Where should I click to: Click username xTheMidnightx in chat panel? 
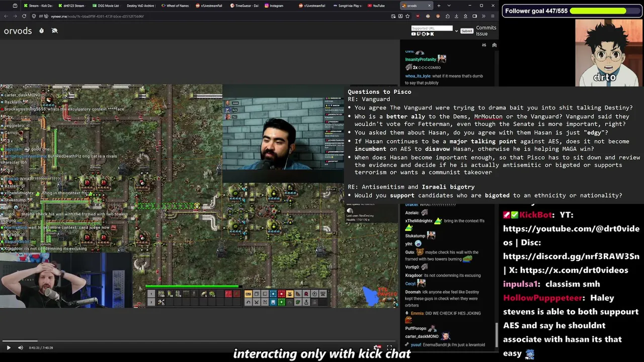(419, 221)
